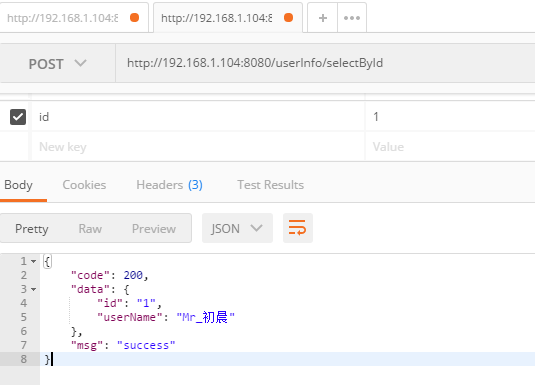This screenshot has height=385, width=535.
Task: Click the empty Value placeholder field
Action: [x=450, y=147]
